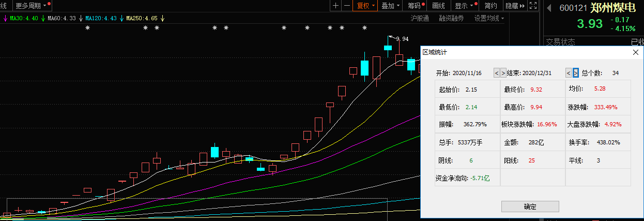Toggle fullscreen chart icon
Viewport: 644px width, 221px height.
(533, 6)
